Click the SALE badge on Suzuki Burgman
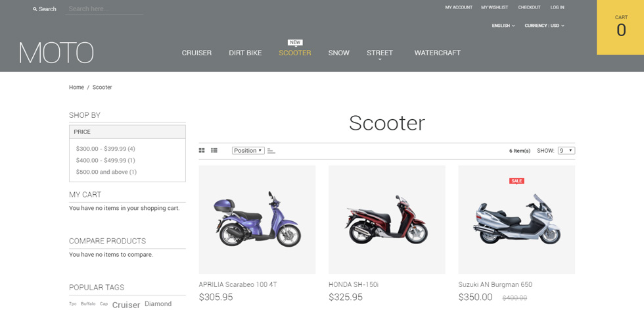644x310 pixels. [x=517, y=181]
